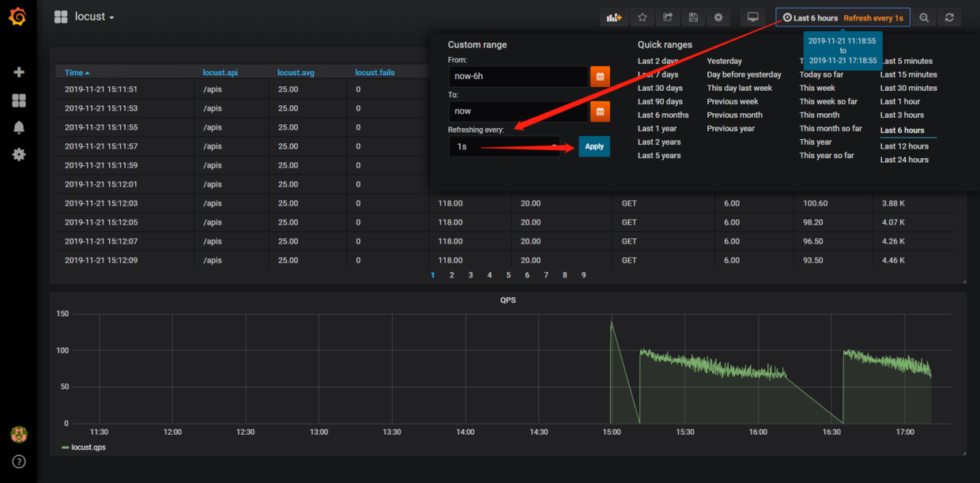This screenshot has height=483, width=980.
Task: Click the Add panel toolbar icon
Action: [x=614, y=17]
